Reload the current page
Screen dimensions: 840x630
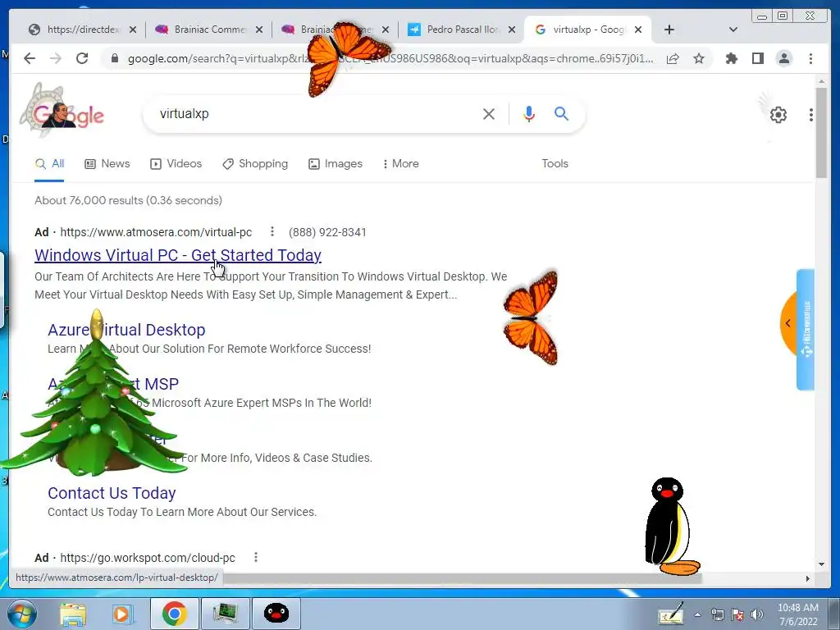(x=82, y=58)
